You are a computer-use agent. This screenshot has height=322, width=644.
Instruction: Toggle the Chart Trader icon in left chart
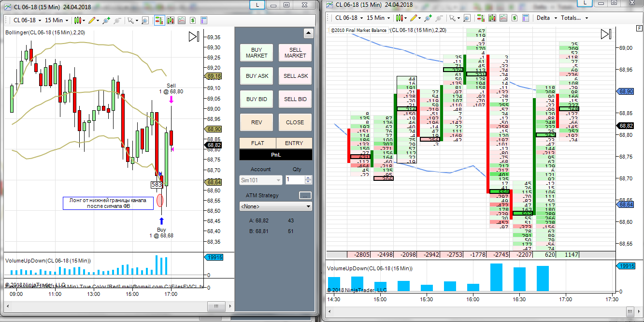[159, 20]
